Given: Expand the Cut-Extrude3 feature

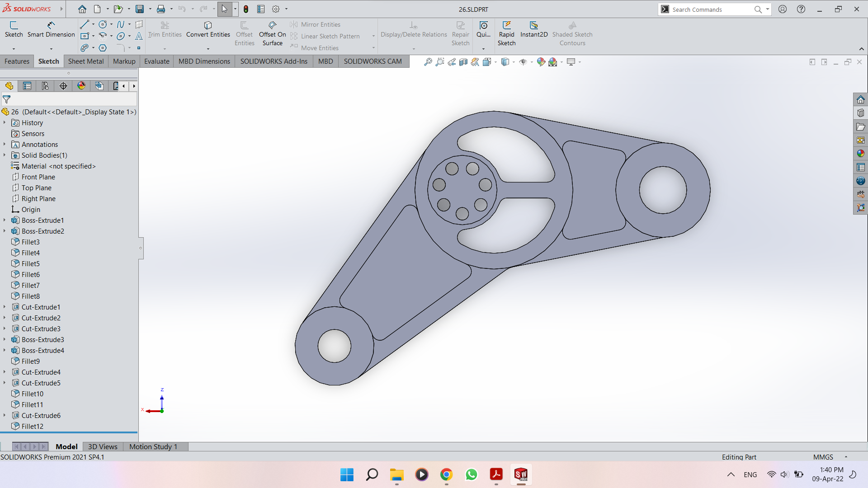Looking at the screenshot, I should [5, 328].
